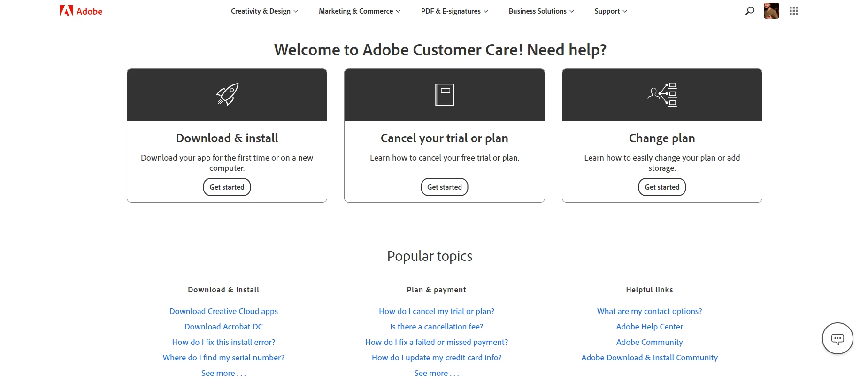Click Get started under Download & install
868x390 pixels.
coord(227,187)
